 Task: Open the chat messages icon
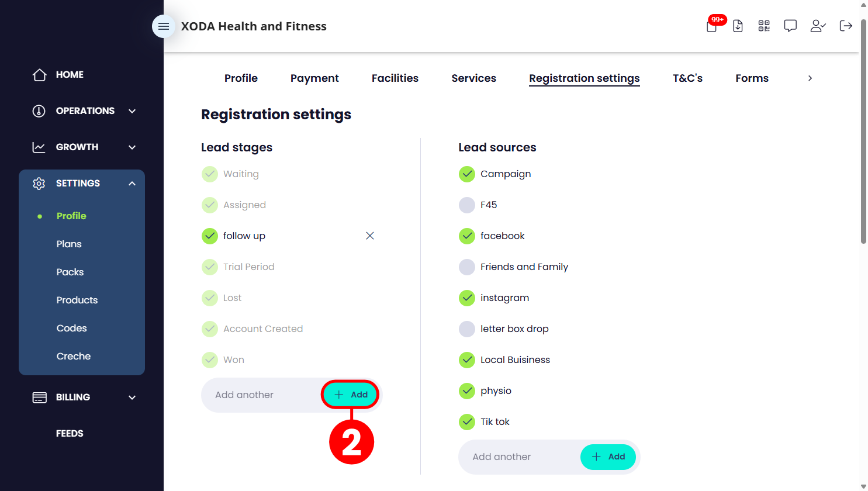pyautogui.click(x=790, y=26)
